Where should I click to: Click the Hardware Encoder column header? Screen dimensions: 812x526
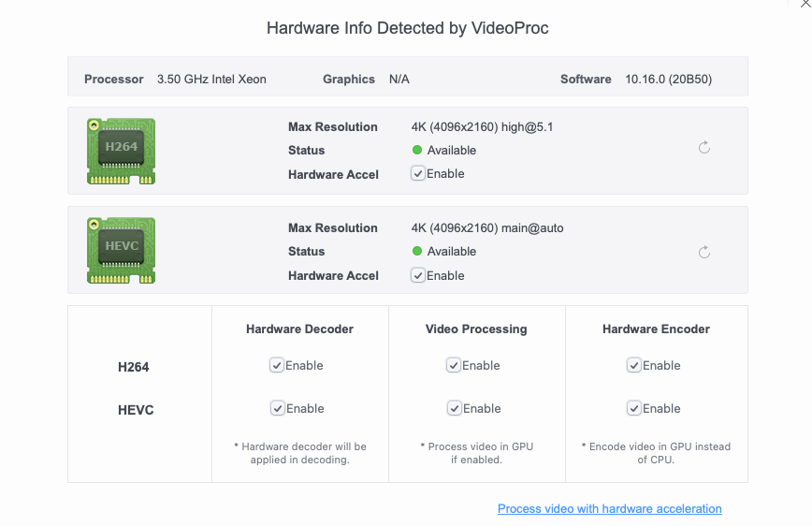tap(656, 329)
